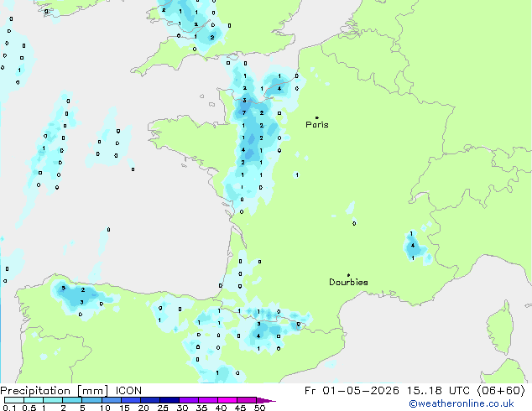Click the '0.1' legend scale label
The image size is (532, 411).
pyautogui.click(x=9, y=408)
